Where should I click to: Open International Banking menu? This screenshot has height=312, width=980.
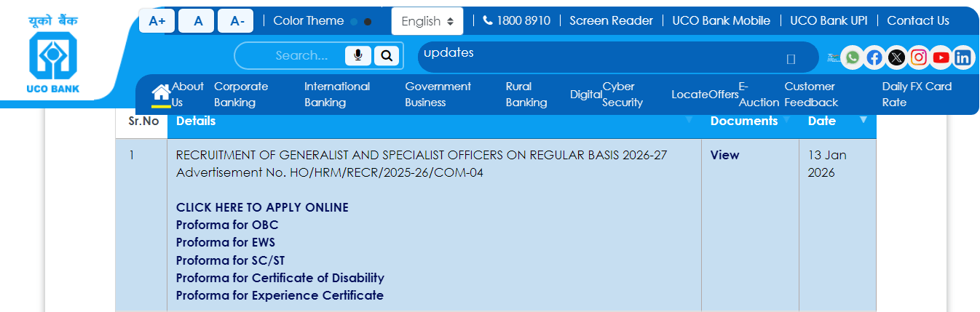click(x=337, y=95)
